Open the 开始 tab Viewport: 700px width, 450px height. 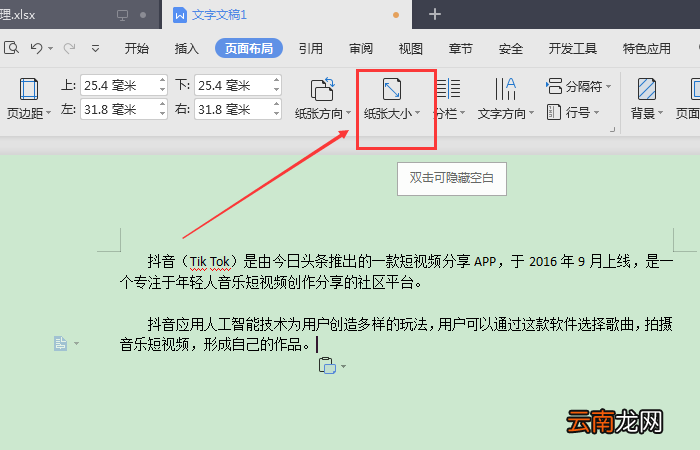137,48
